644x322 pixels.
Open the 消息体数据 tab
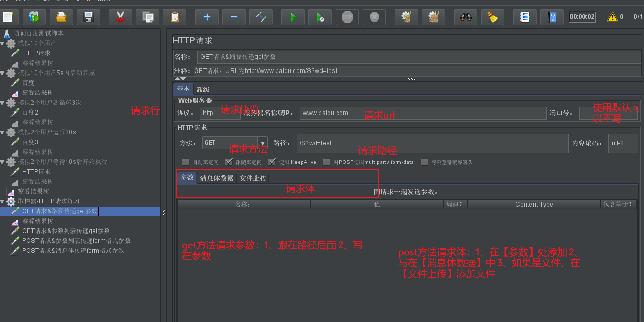[x=216, y=178]
